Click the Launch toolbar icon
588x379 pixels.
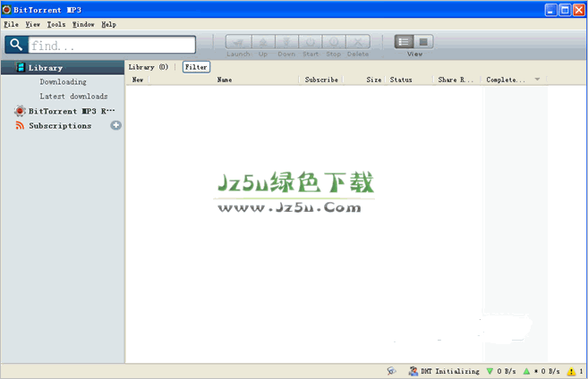[238, 42]
